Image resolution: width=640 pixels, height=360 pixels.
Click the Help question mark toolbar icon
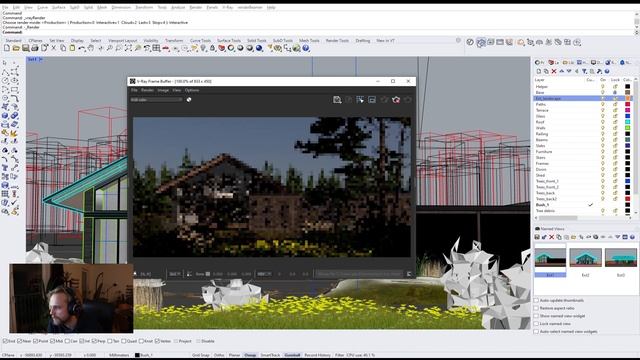pos(306,48)
